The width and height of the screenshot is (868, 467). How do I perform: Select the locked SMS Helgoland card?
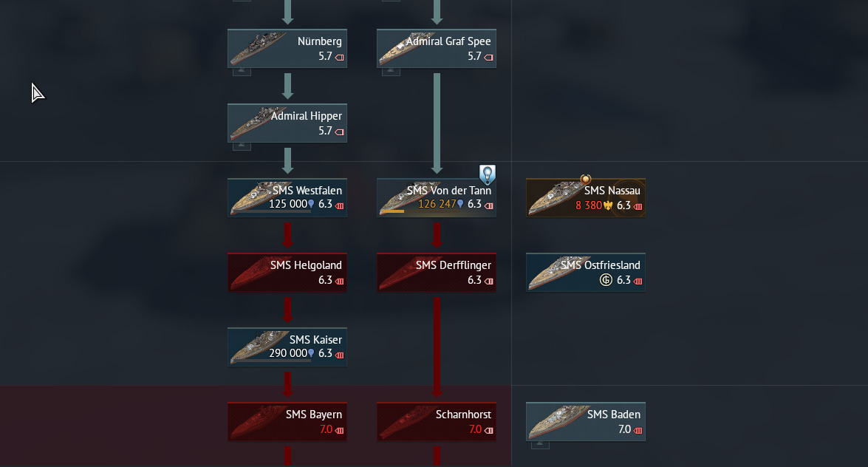(x=287, y=273)
